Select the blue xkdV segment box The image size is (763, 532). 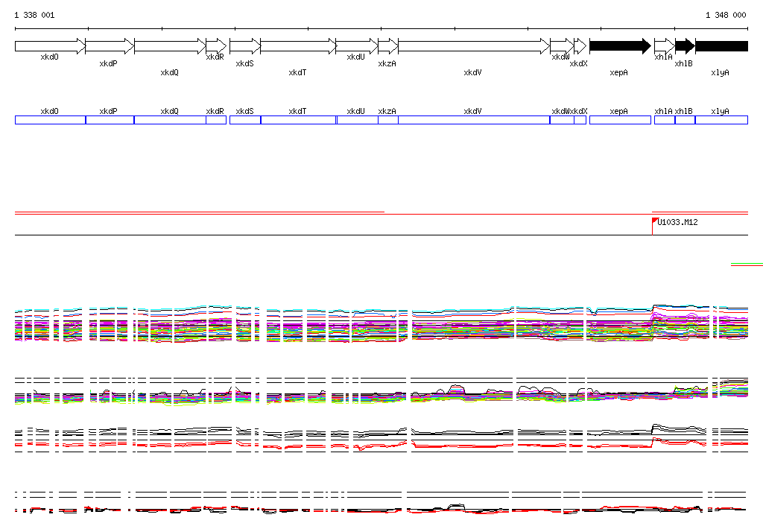[474, 120]
